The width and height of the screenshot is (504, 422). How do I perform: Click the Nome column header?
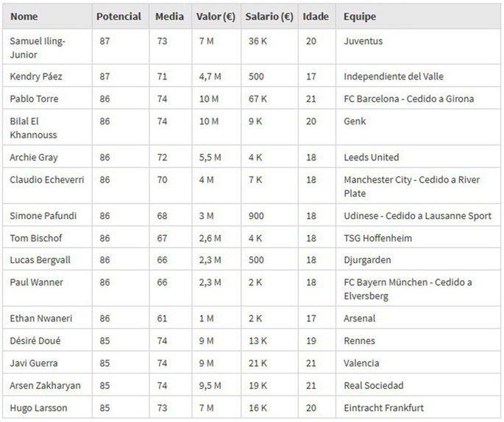pyautogui.click(x=24, y=16)
